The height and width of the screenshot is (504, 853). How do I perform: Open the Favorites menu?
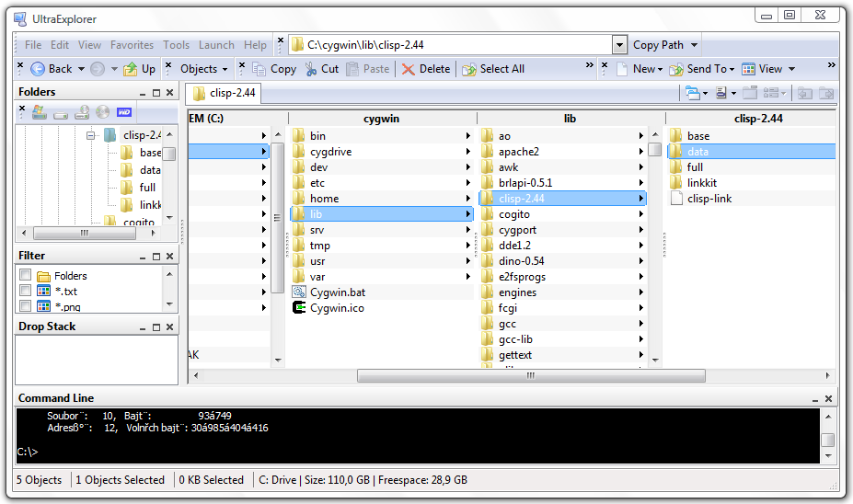132,45
